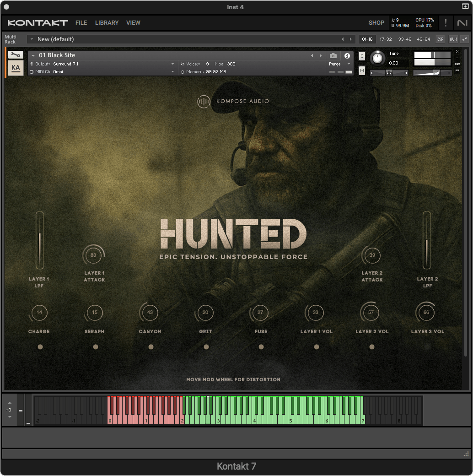Screen dimensions: 473x476
Task: Mute the instrument with M button
Action: click(362, 70)
